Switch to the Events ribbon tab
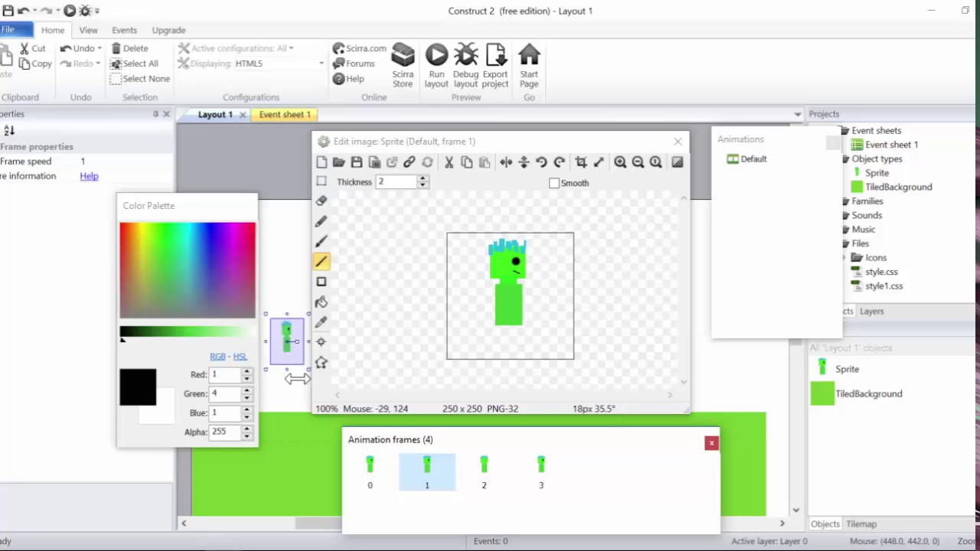980x551 pixels. coord(124,31)
